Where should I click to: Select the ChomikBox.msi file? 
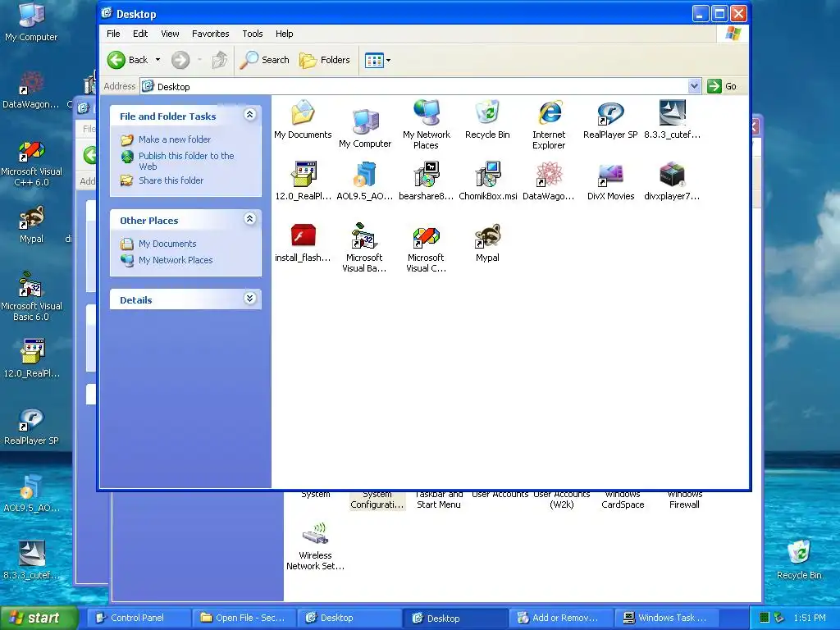tap(488, 181)
